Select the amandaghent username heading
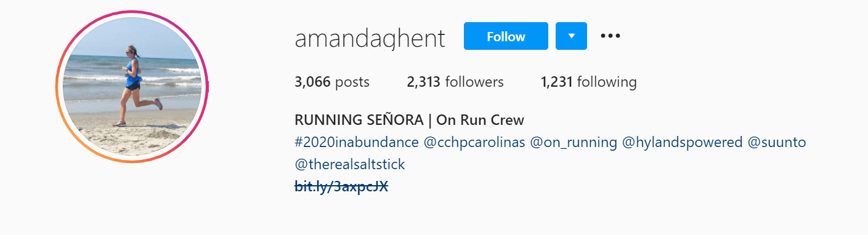This screenshot has width=868, height=235. (370, 38)
